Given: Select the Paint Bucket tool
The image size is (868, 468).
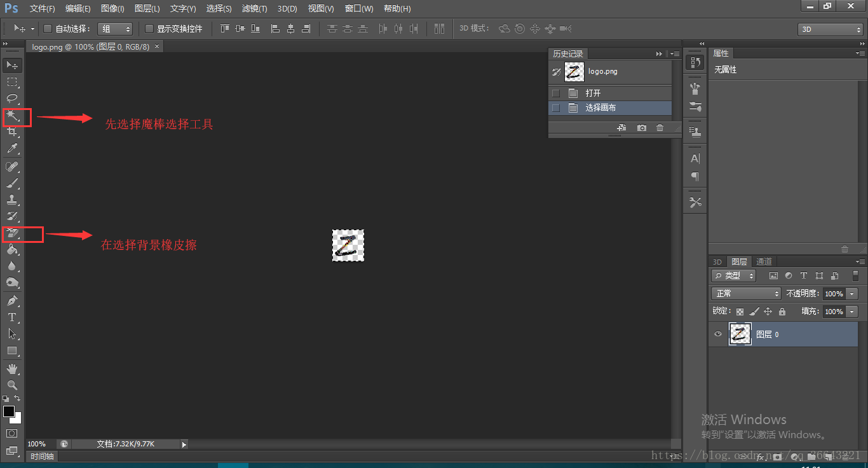Looking at the screenshot, I should click(12, 250).
